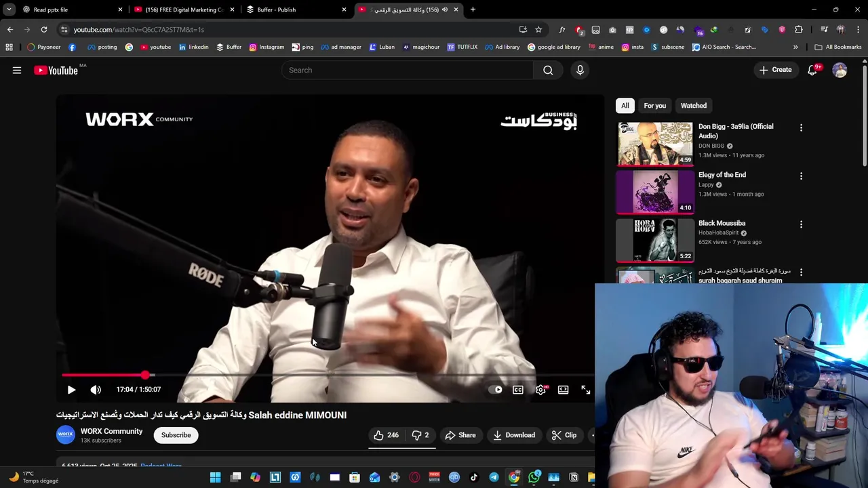
Task: Go back to the previous page
Action: pyautogui.click(x=10, y=29)
